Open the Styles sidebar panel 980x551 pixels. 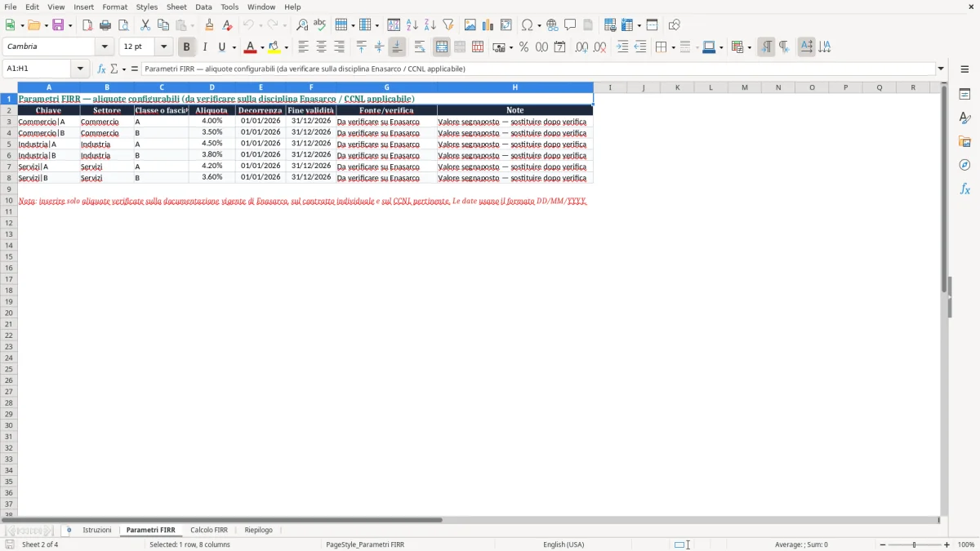tap(964, 118)
